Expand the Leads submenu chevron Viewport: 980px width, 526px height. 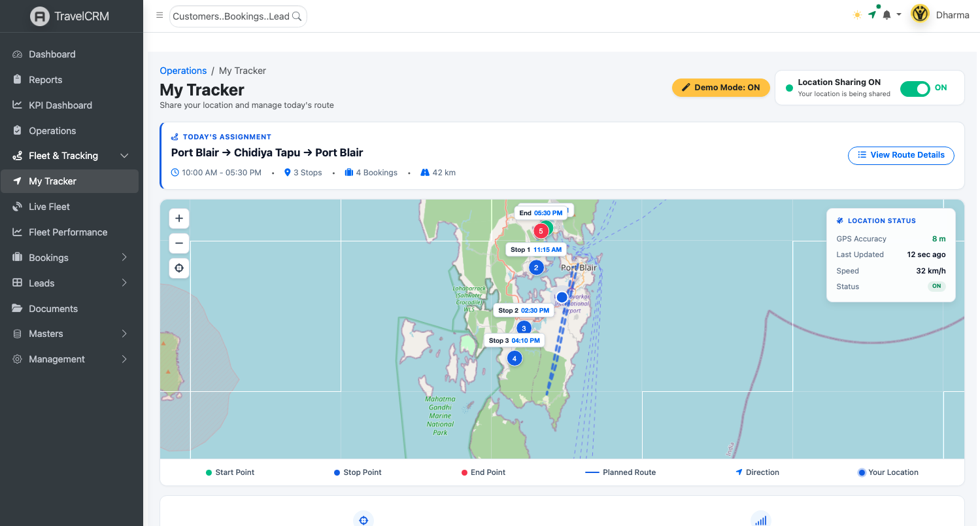(124, 283)
